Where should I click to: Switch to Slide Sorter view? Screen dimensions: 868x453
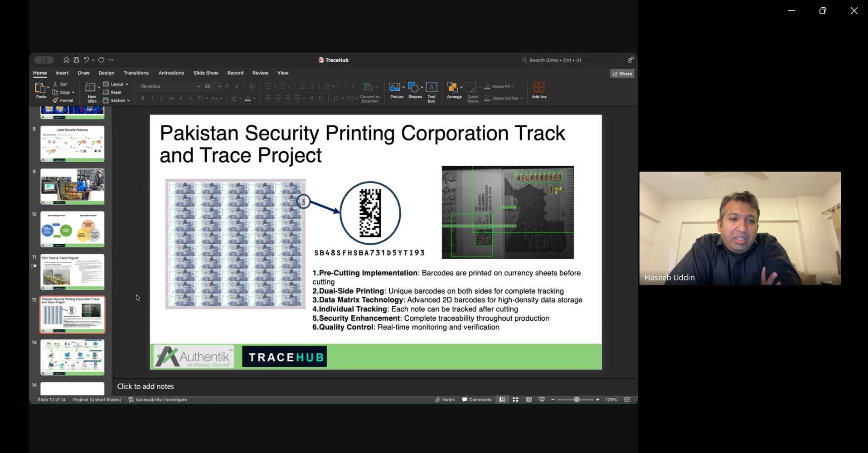coord(515,400)
